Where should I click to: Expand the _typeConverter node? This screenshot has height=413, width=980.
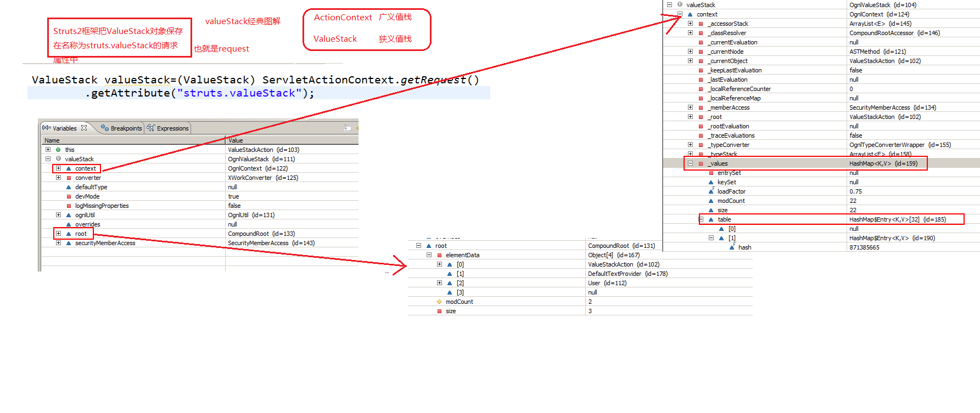pos(690,145)
